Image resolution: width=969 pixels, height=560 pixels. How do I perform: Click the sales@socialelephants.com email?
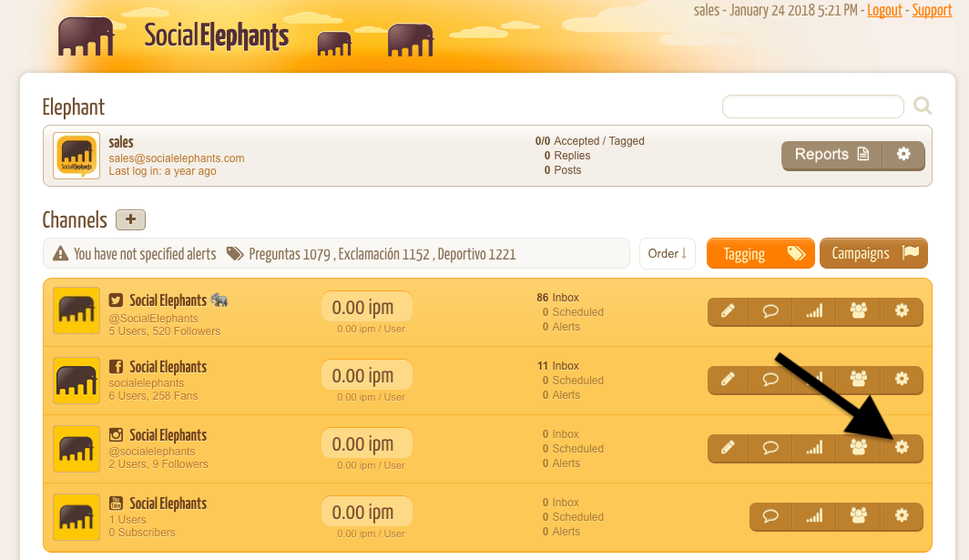click(176, 158)
